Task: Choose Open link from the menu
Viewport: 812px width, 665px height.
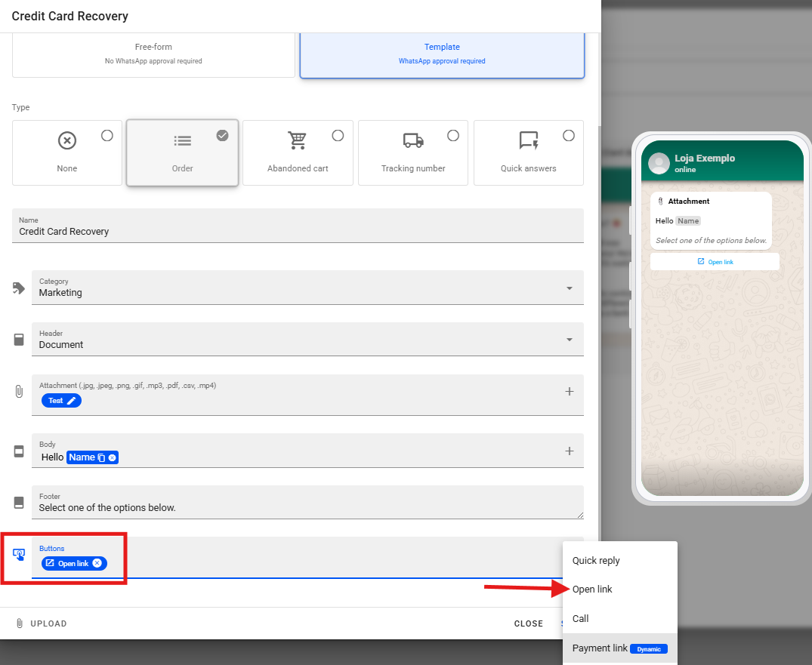Action: pyautogui.click(x=592, y=590)
